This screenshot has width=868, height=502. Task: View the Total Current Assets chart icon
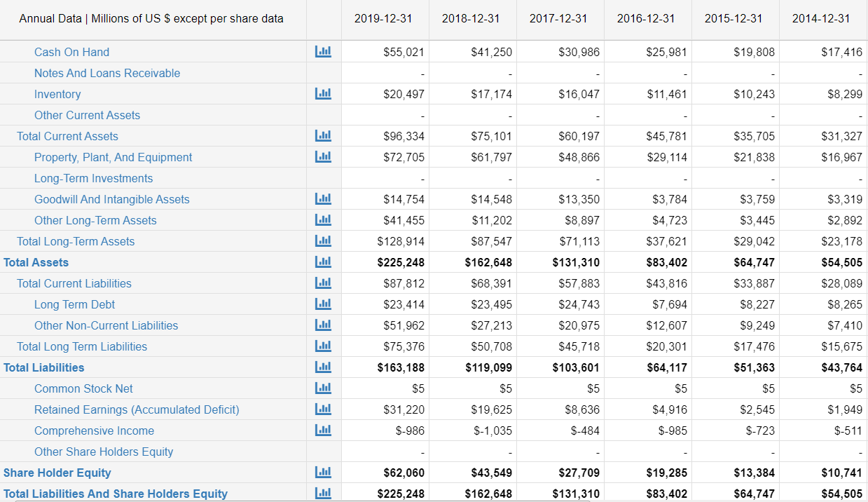pos(323,135)
